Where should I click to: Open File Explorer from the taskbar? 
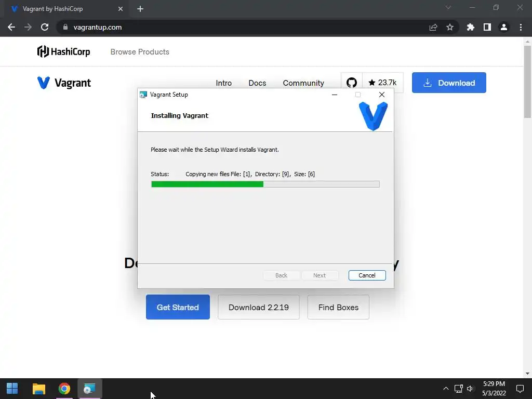point(38,389)
